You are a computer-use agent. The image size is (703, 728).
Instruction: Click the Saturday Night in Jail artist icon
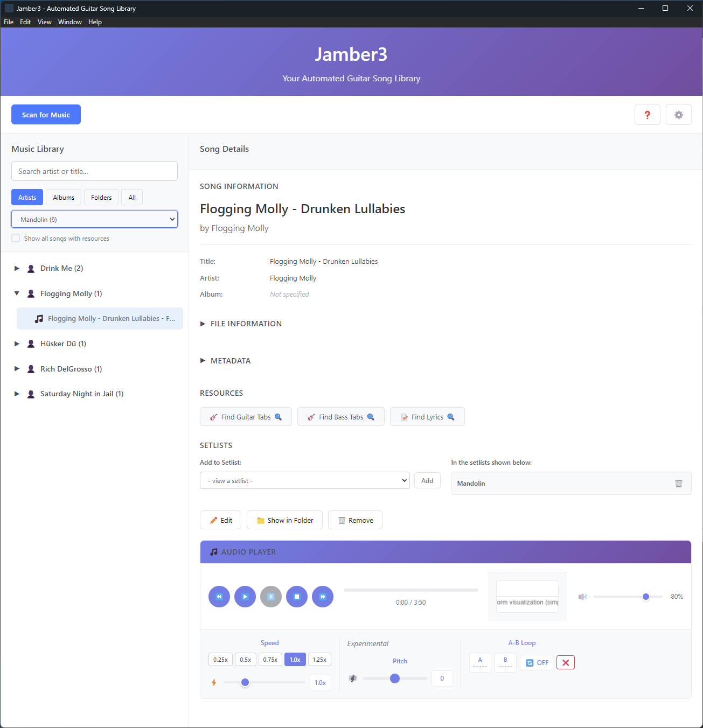[x=31, y=394]
